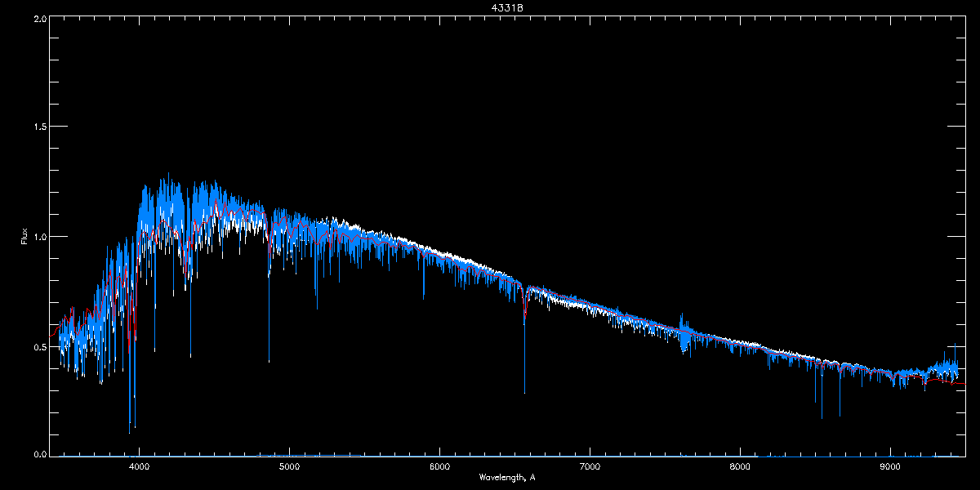Select the 5000 wavelength tick label

point(289,466)
